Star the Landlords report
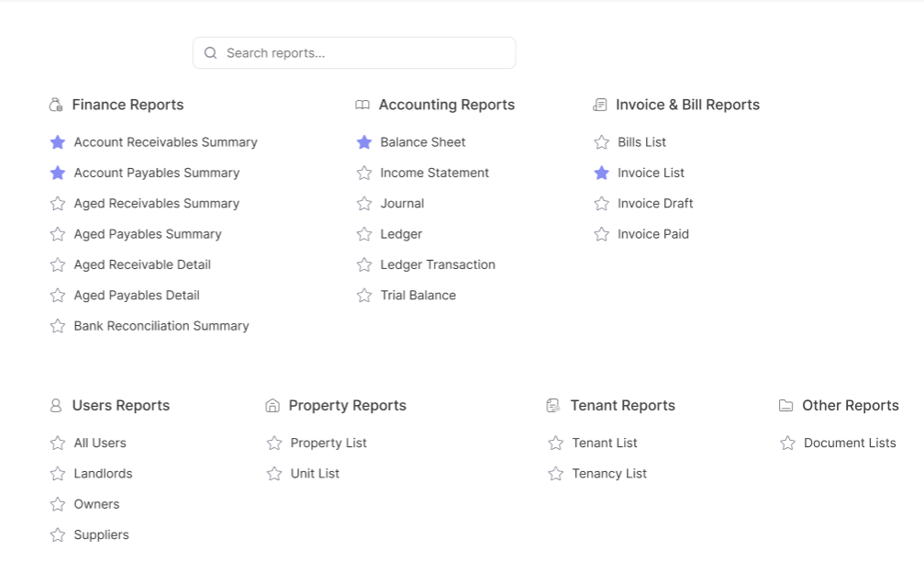This screenshot has height=584, width=924. click(58, 474)
